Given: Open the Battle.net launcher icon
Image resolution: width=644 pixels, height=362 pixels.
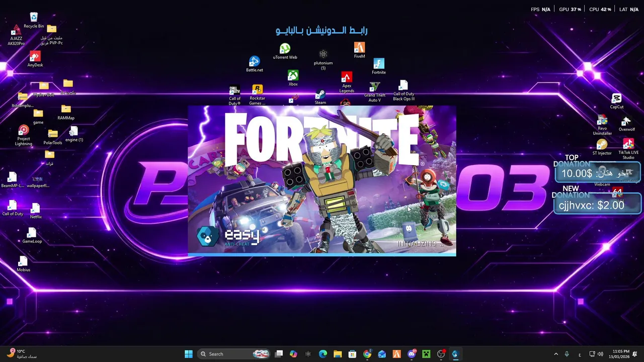Looking at the screenshot, I should click(255, 64).
